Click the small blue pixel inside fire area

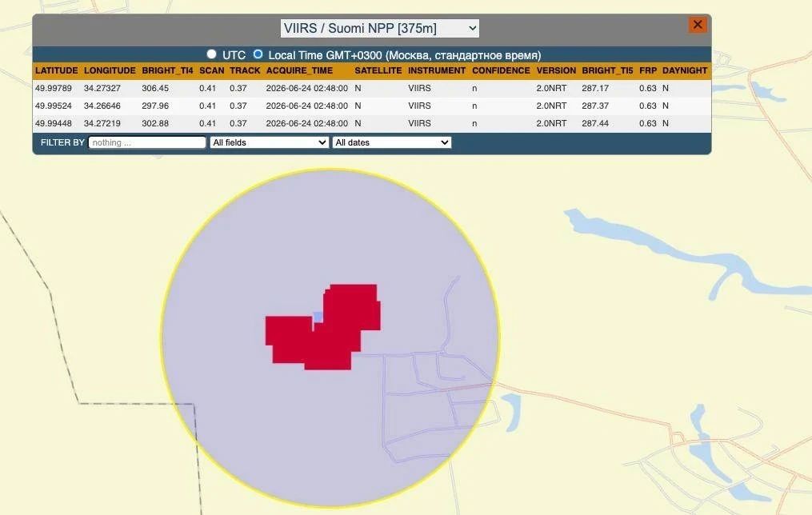318,317
